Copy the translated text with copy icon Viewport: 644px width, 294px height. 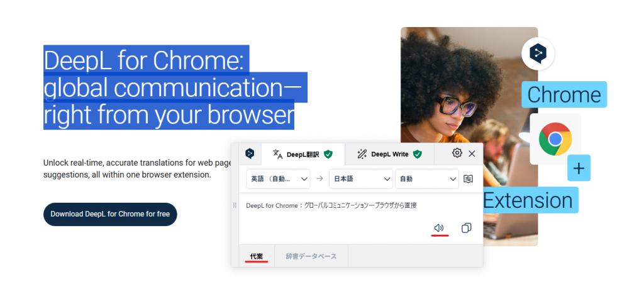coord(466,228)
